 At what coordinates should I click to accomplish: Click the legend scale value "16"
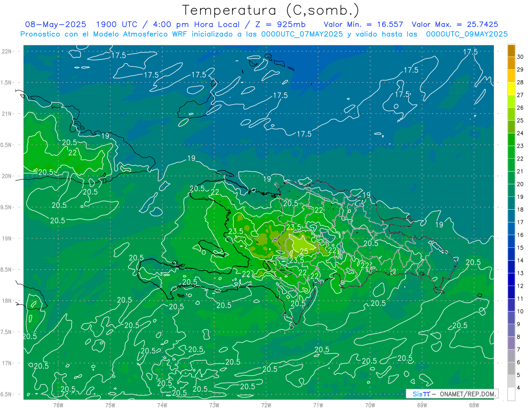tap(520, 235)
